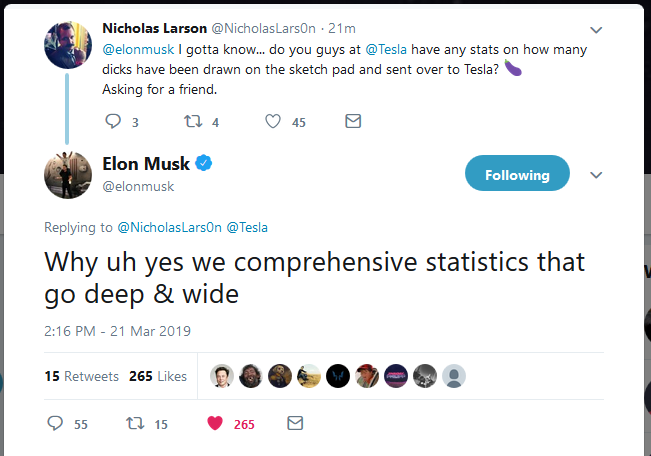
Task: Toggle the Following button for Elon Musk
Action: 517,173
